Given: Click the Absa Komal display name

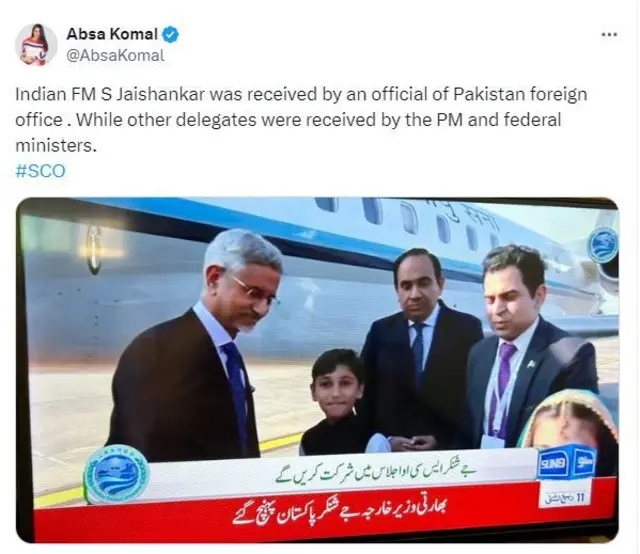Looking at the screenshot, I should [112, 34].
